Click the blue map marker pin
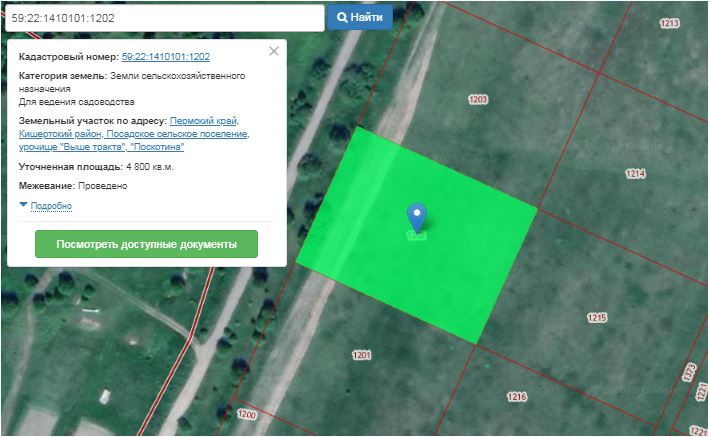This screenshot has width=709, height=437. (417, 216)
